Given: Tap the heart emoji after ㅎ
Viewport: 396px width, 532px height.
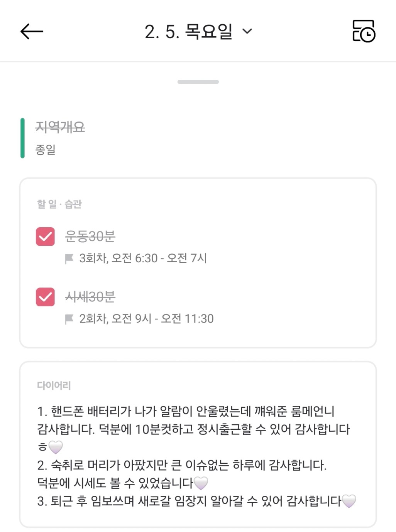Looking at the screenshot, I should pyautogui.click(x=56, y=447).
